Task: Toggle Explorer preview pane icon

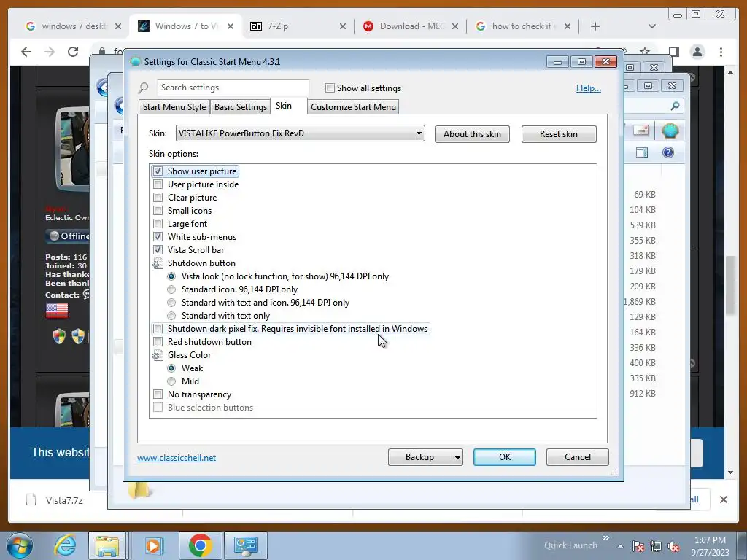Action: click(642, 152)
